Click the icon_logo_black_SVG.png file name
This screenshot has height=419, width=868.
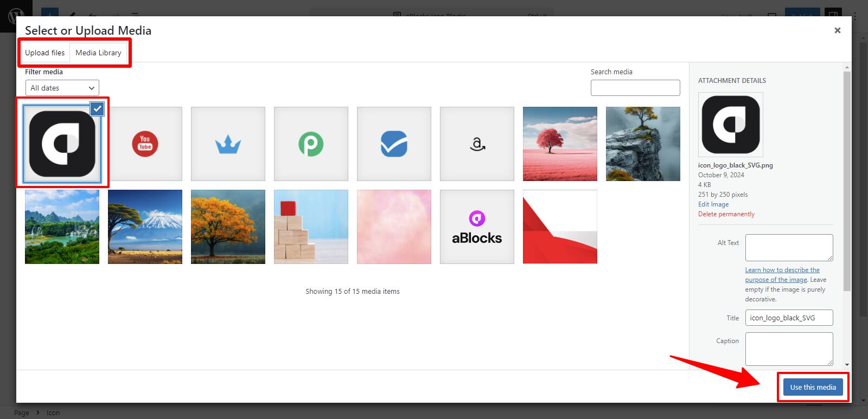[736, 165]
